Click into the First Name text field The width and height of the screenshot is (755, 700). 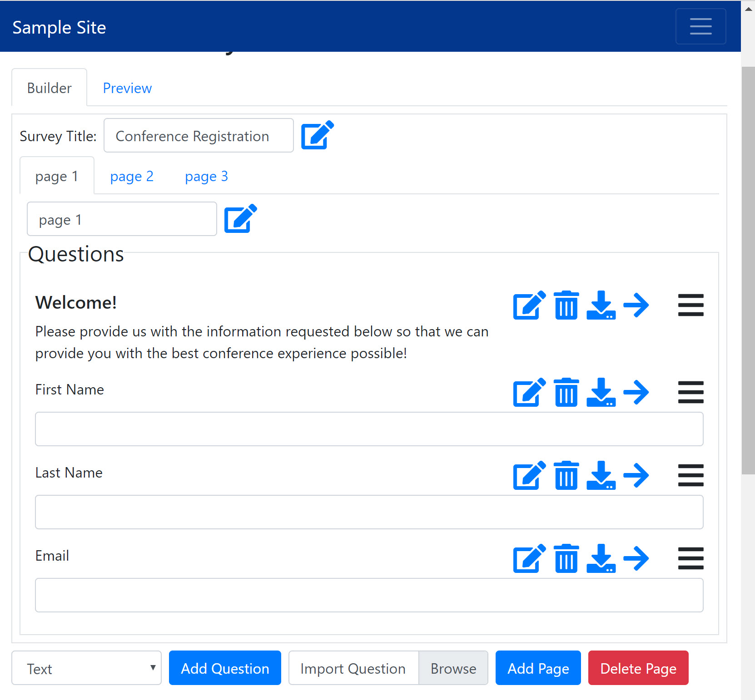pos(369,429)
